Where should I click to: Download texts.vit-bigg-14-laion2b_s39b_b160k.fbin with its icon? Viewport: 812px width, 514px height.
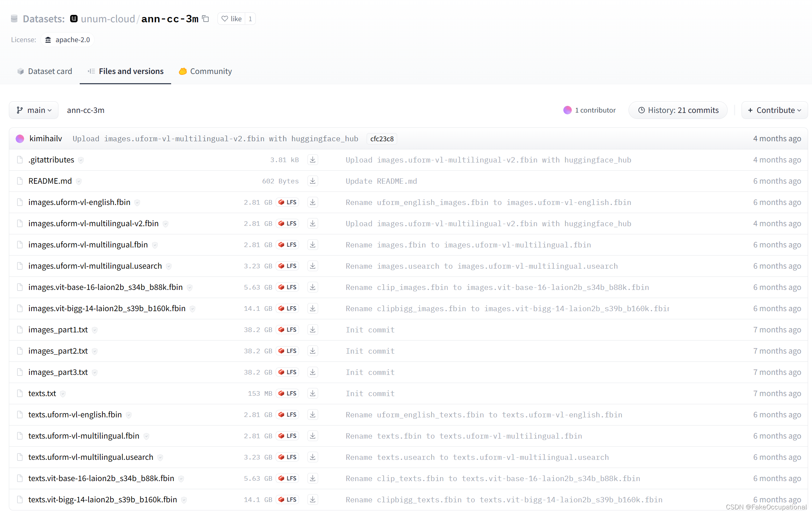pyautogui.click(x=312, y=499)
